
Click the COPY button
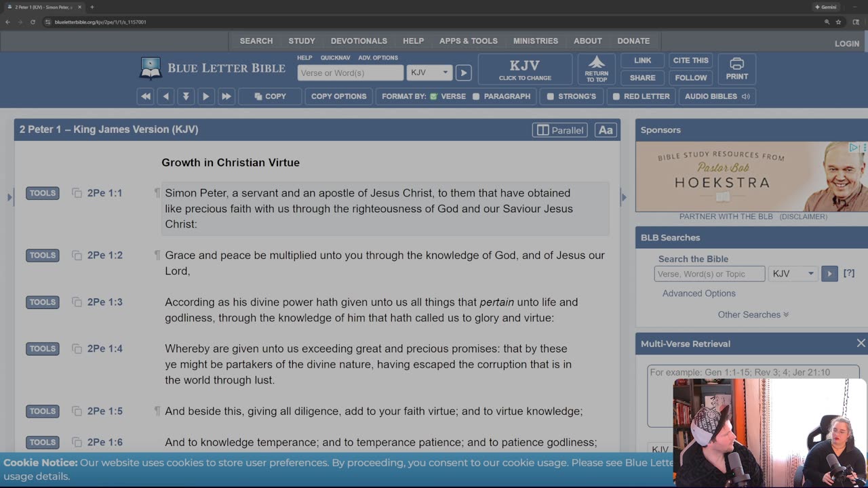tap(270, 96)
